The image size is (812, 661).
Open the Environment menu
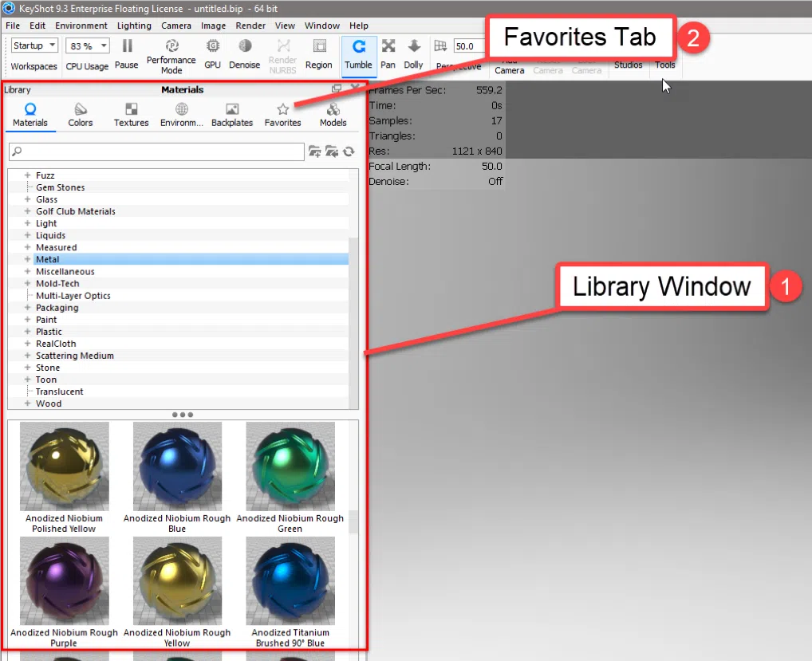81,26
